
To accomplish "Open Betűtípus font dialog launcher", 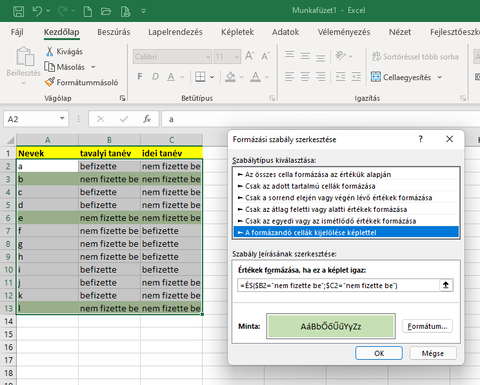I will click(272, 98).
